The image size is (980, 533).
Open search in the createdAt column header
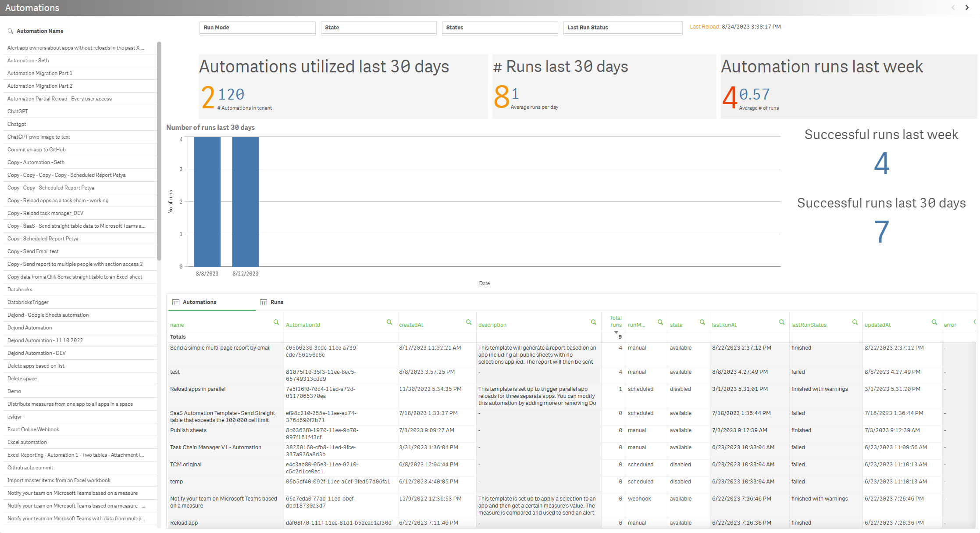point(469,322)
